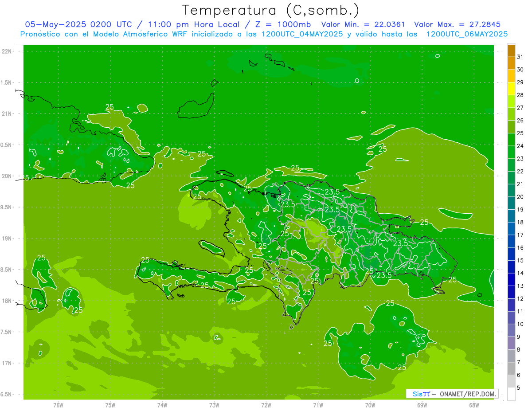Click the '5' value on the color scale
The height and width of the screenshot is (411, 532).
tap(519, 388)
